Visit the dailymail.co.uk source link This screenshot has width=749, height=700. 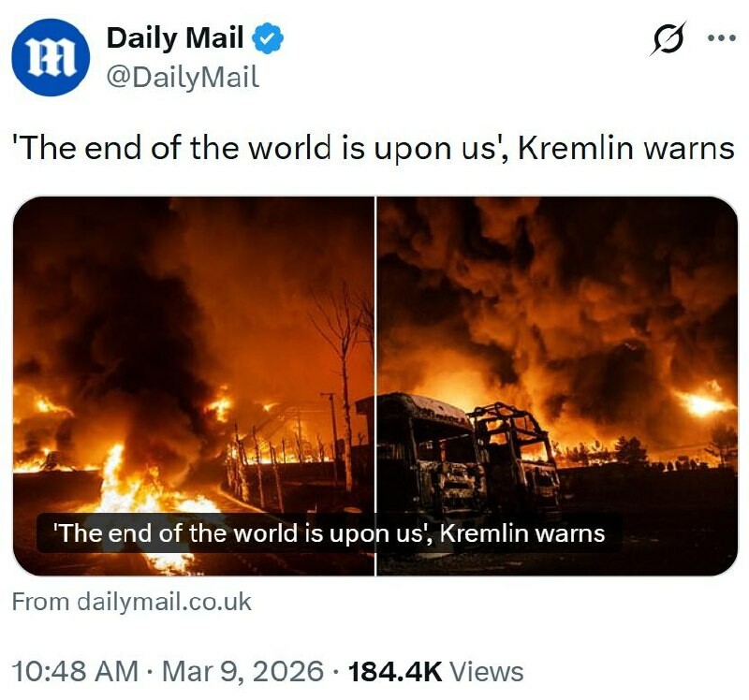tap(131, 602)
